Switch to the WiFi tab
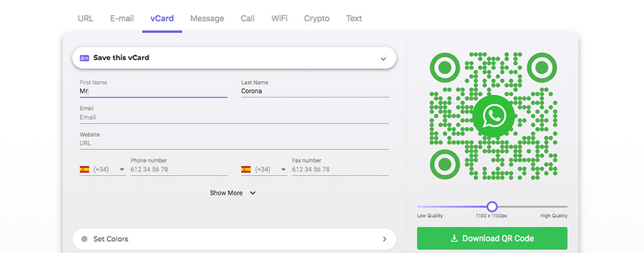 tap(279, 18)
